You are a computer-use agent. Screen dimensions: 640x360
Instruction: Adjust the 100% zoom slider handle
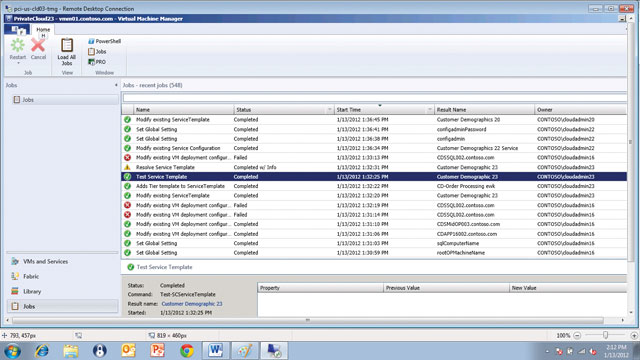tap(606, 335)
